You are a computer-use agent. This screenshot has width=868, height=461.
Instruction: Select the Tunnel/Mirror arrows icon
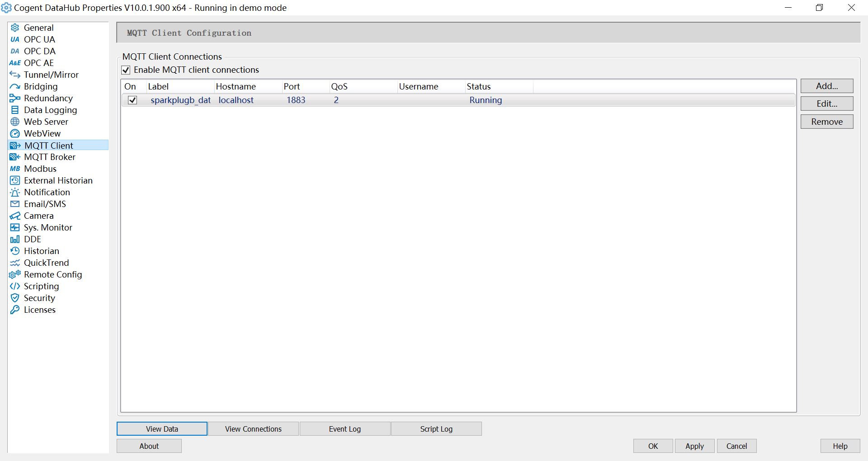pos(15,75)
